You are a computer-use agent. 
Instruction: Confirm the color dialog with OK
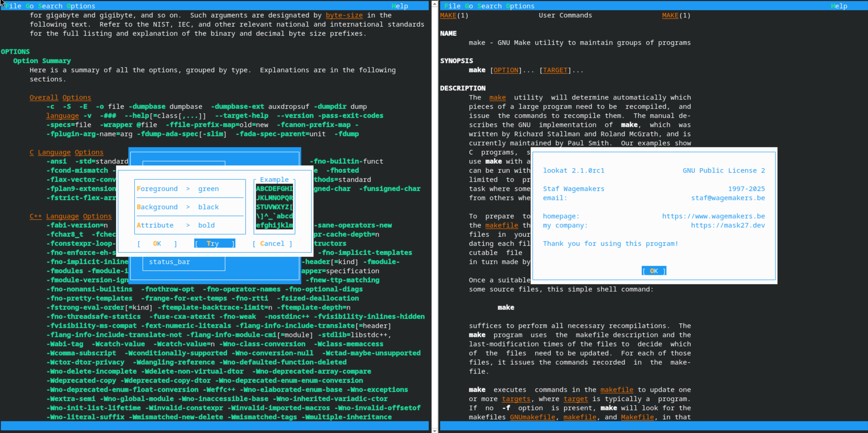[157, 244]
